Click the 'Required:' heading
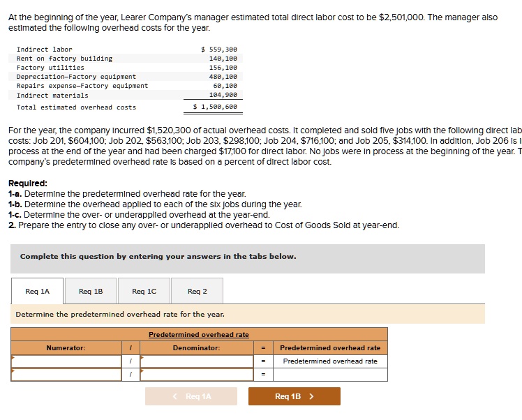 [x=28, y=183]
